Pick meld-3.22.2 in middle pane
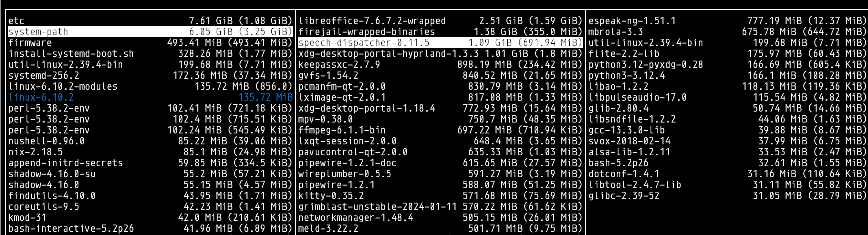This screenshot has height=235, width=868. (328, 229)
